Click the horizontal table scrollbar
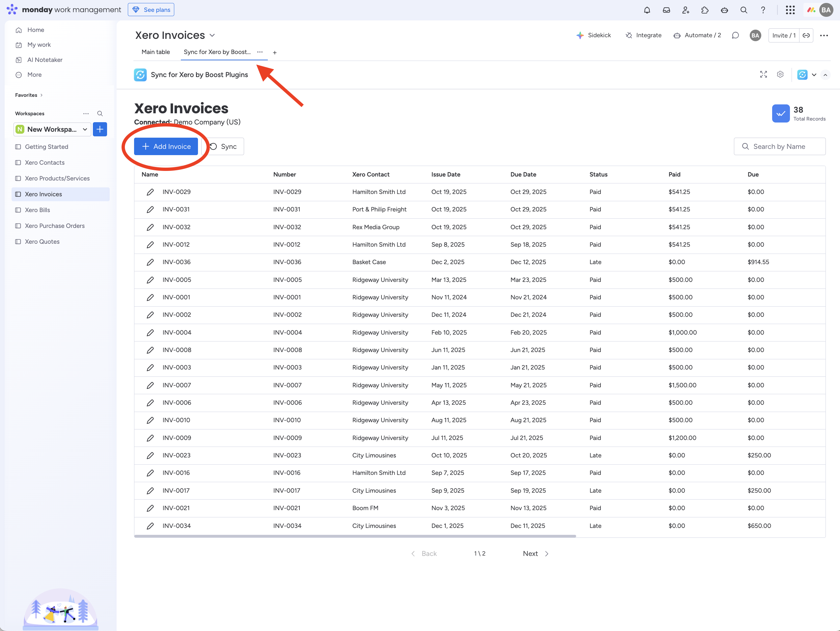 pyautogui.click(x=355, y=536)
